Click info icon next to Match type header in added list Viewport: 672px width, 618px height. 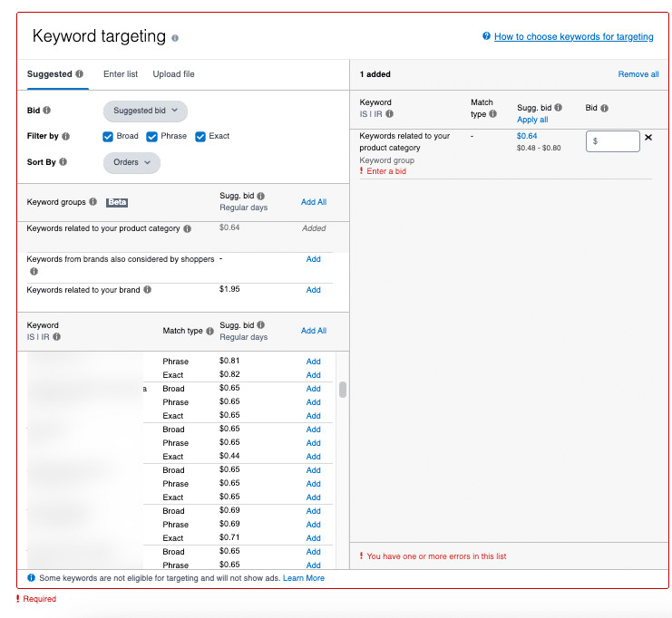click(x=493, y=114)
